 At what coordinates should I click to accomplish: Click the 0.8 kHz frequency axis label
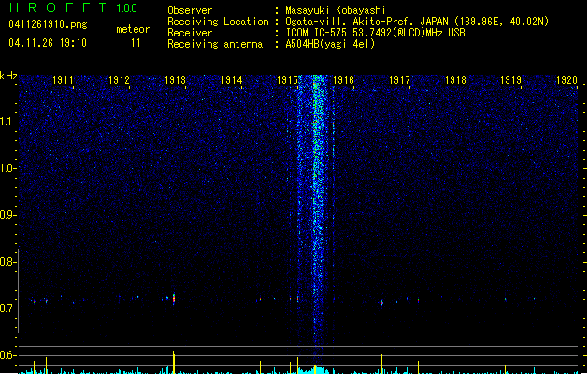pyautogui.click(x=7, y=262)
